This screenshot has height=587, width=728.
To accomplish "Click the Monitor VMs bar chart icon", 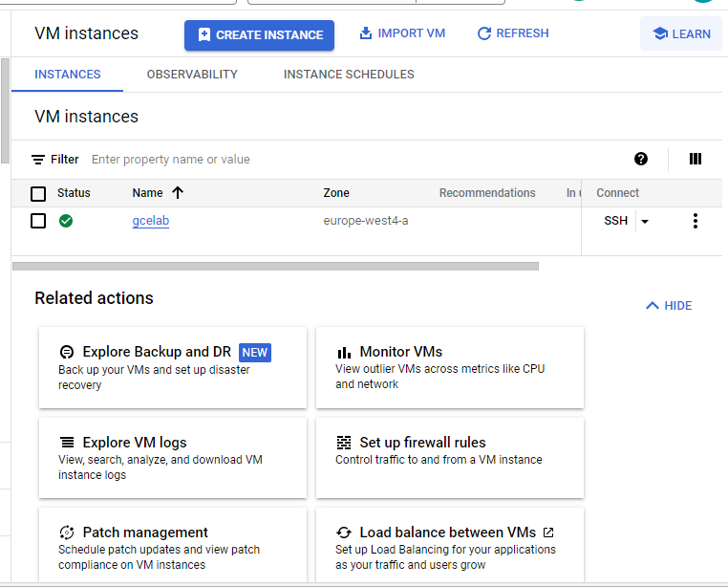I will [344, 353].
